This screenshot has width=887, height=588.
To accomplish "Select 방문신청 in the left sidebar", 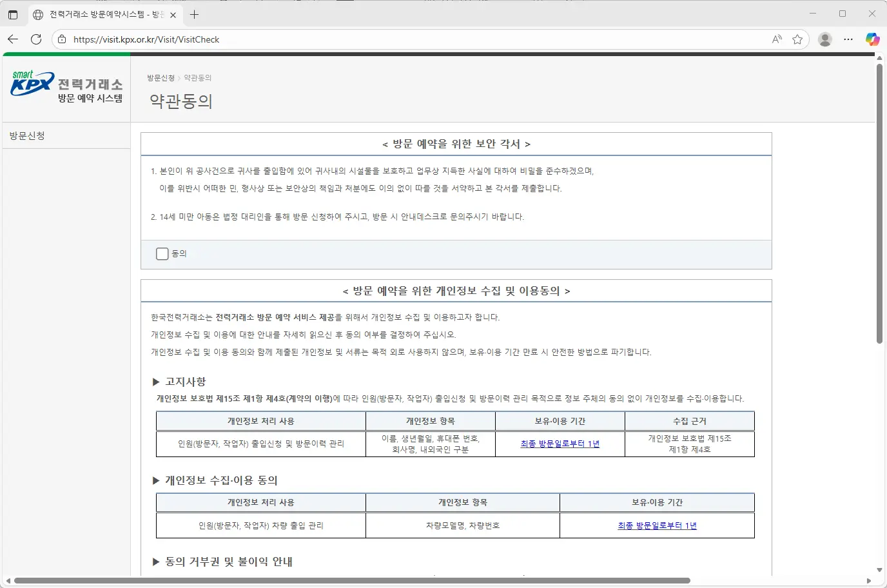I will point(27,135).
